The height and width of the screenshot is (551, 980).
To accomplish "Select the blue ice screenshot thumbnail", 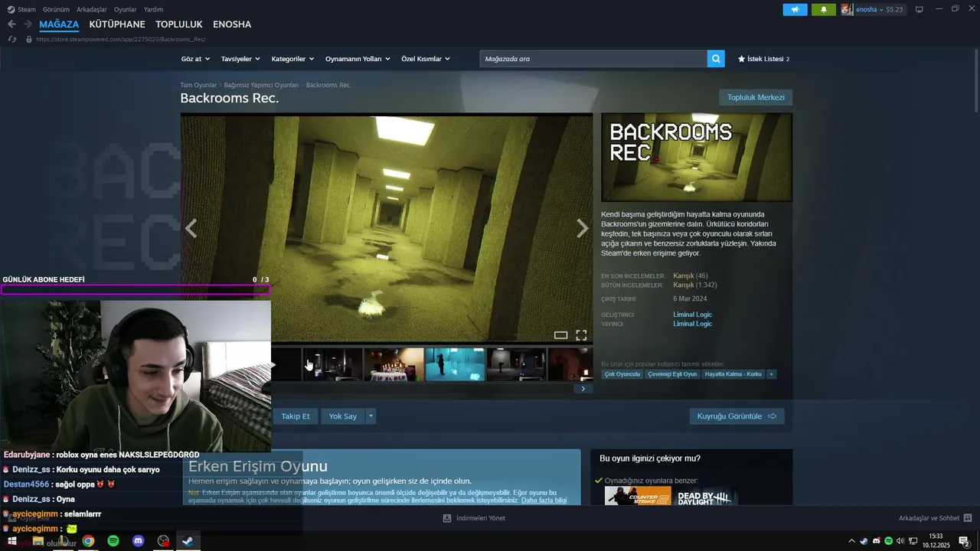I will (x=455, y=364).
